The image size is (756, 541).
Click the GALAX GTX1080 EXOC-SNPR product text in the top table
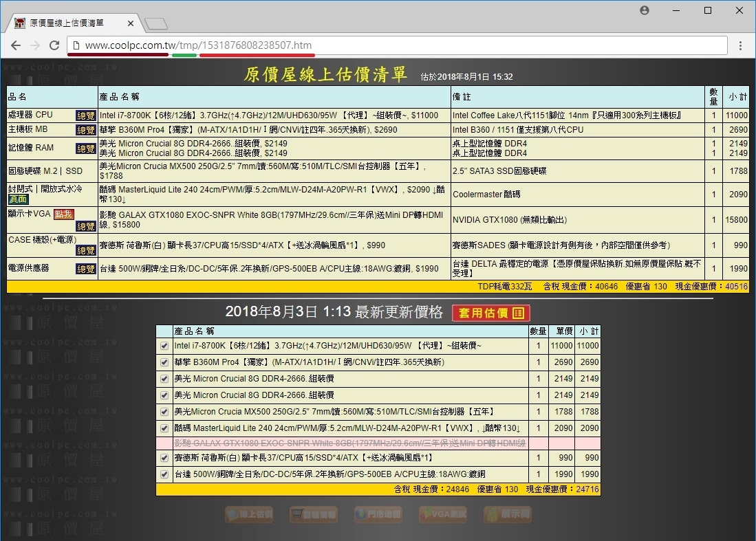(272, 220)
